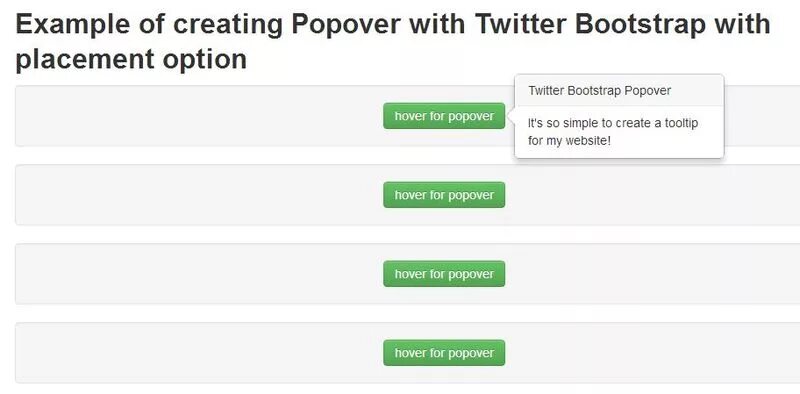Click the phrase 'It's so simple' in popover
The height and width of the screenshot is (394, 800).
point(561,123)
